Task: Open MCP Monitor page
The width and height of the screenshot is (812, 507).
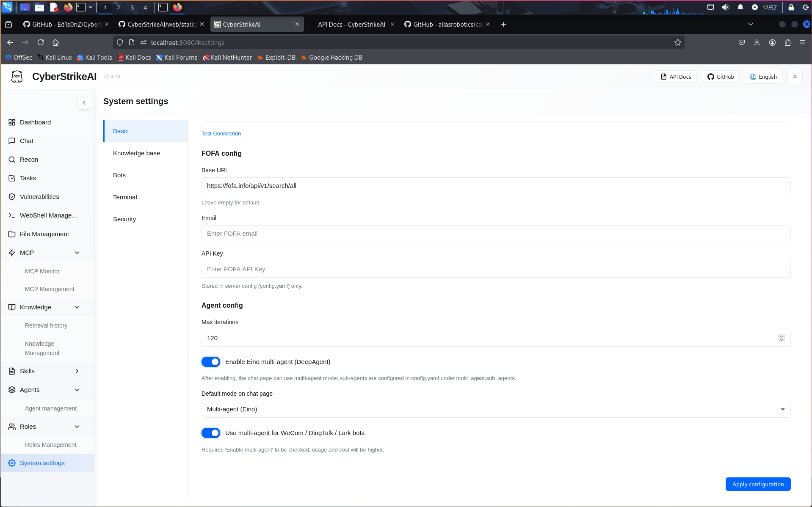Action: point(42,271)
